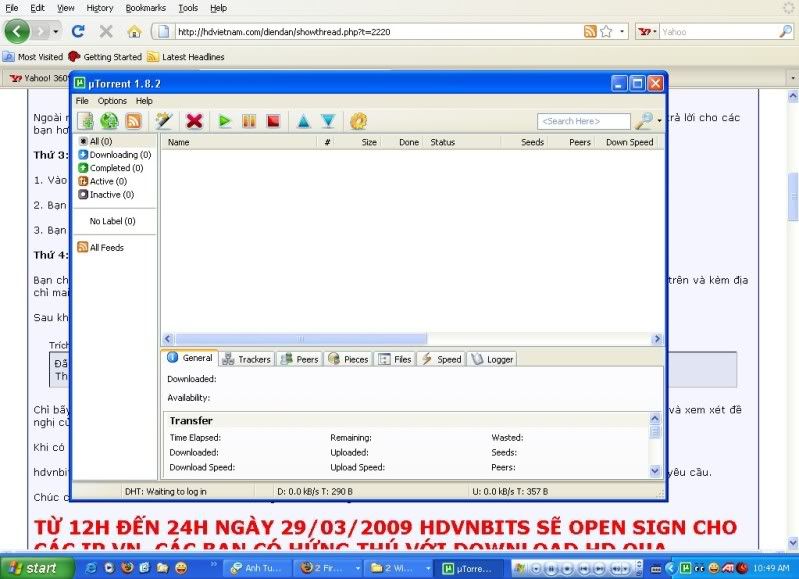This screenshot has width=799, height=579.
Task: Switch to the Speed tab
Action: [441, 359]
